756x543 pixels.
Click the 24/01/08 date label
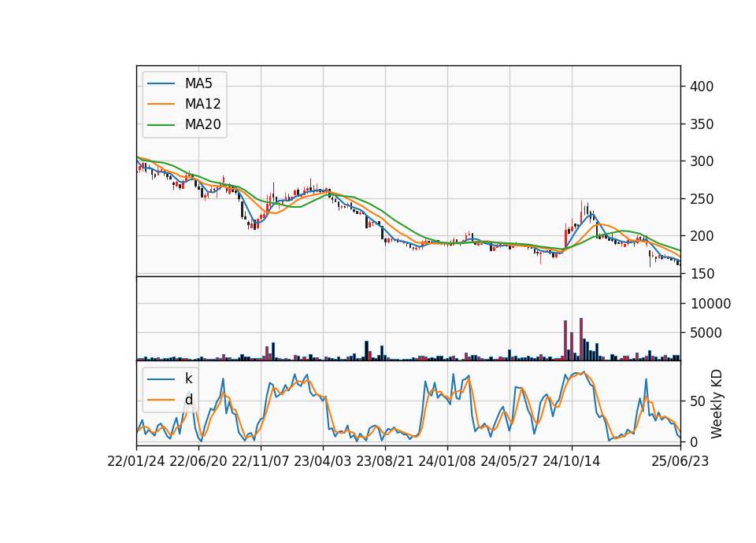pos(447,461)
